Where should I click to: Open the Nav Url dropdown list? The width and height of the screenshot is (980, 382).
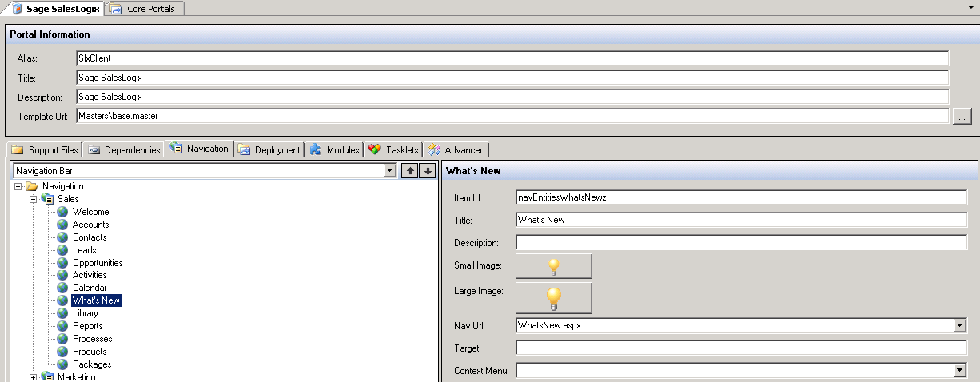pyautogui.click(x=960, y=326)
